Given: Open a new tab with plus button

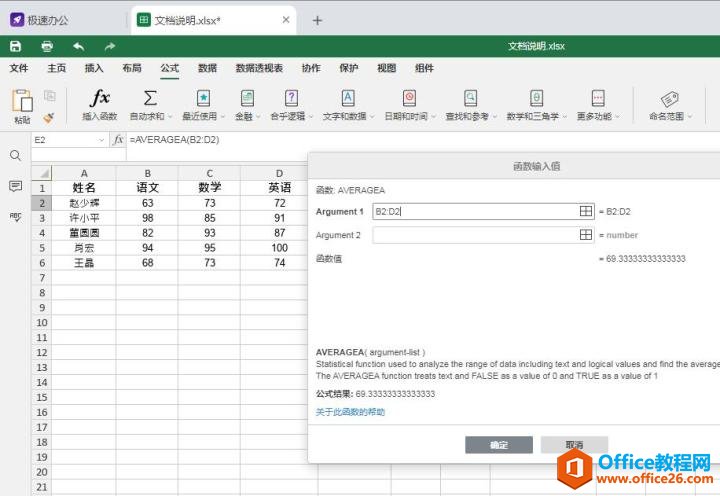Looking at the screenshot, I should pos(317,20).
